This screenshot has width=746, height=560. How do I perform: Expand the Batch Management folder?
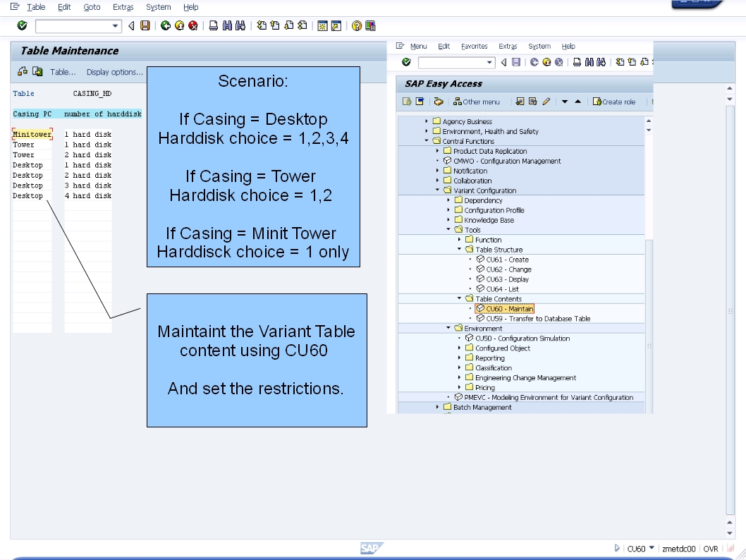click(437, 407)
